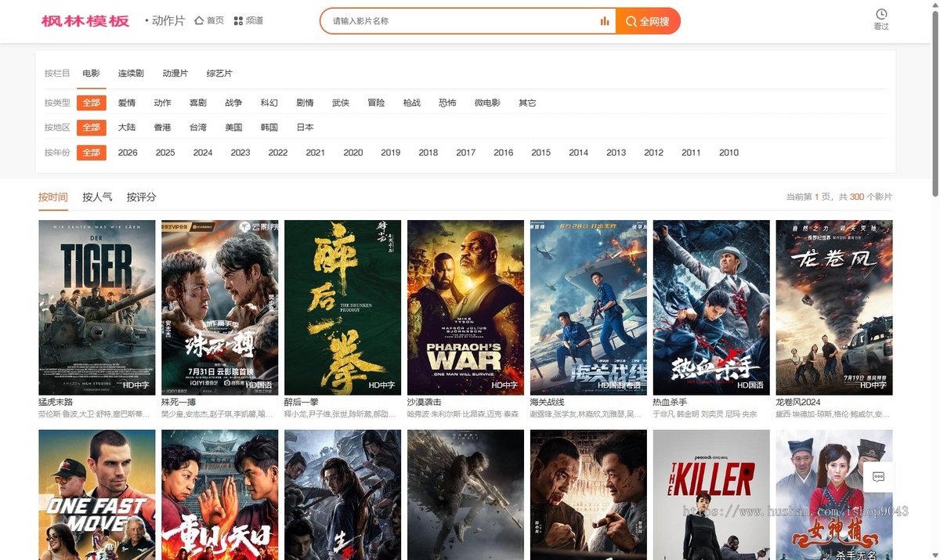The image size is (940, 560).
Task: Filter by region 香港
Action: [x=162, y=127]
